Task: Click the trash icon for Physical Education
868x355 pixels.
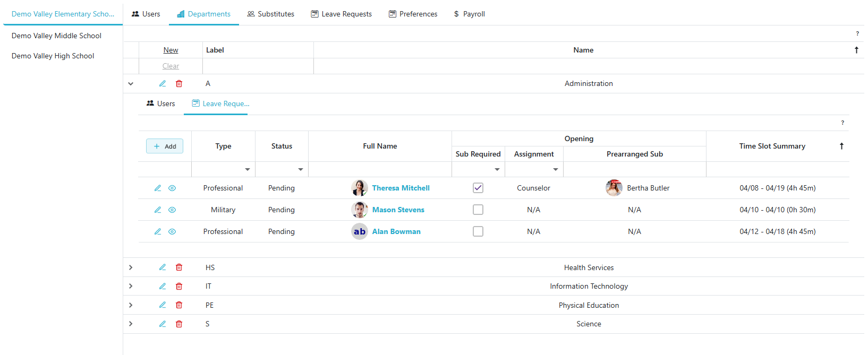Action: pos(179,305)
